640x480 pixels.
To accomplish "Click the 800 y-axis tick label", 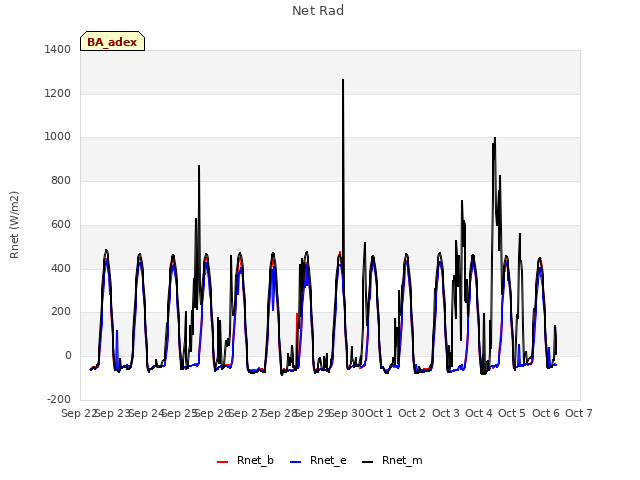I will coord(61,181).
